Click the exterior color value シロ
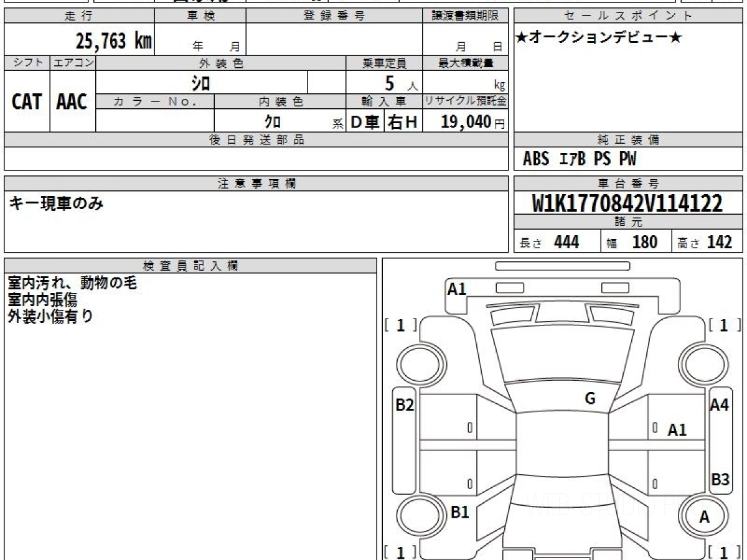Screen dimensions: 747x560 pyautogui.click(x=200, y=83)
